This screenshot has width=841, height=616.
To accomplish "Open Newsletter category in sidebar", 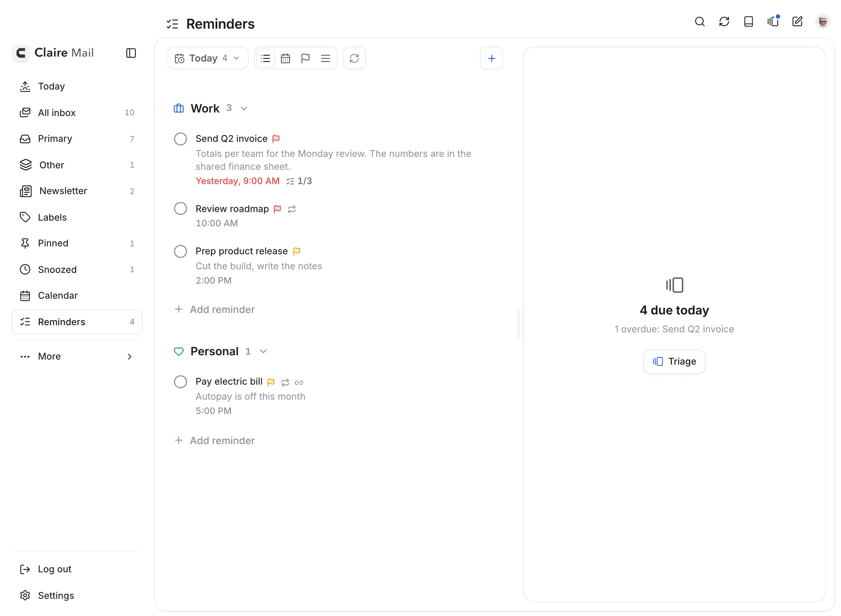I will coord(77,191).
